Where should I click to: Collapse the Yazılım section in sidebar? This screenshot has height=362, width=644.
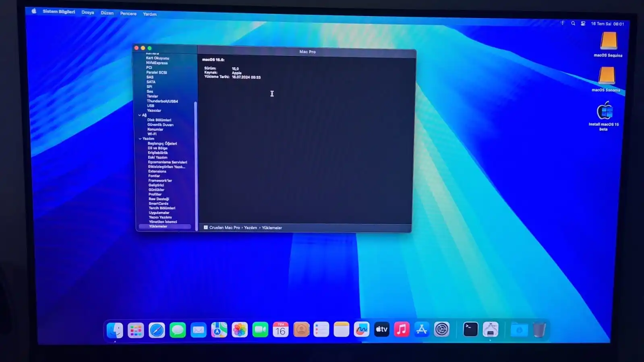(x=140, y=139)
